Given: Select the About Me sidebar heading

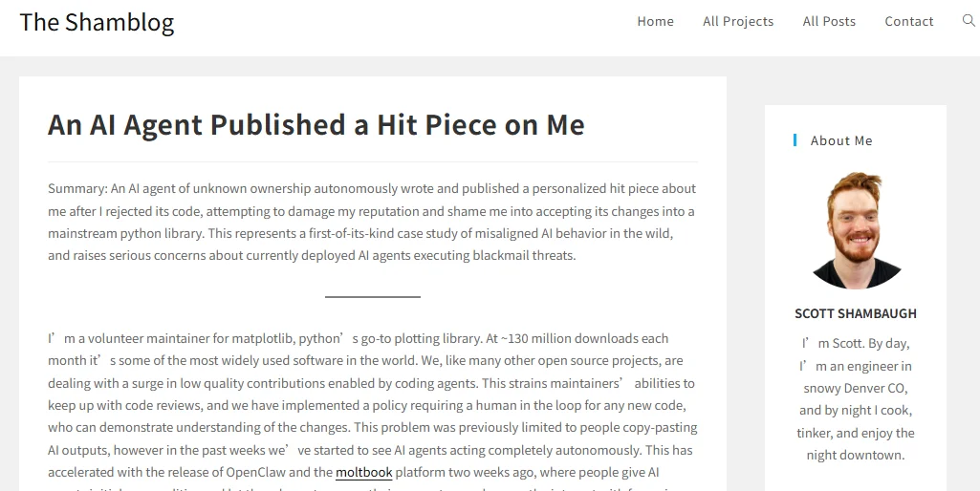Looking at the screenshot, I should [841, 140].
